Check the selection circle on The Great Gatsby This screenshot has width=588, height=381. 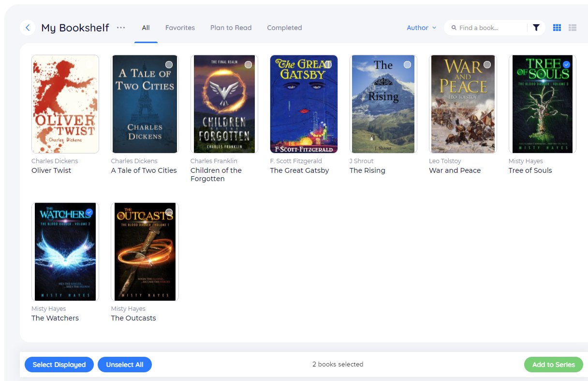[328, 64]
